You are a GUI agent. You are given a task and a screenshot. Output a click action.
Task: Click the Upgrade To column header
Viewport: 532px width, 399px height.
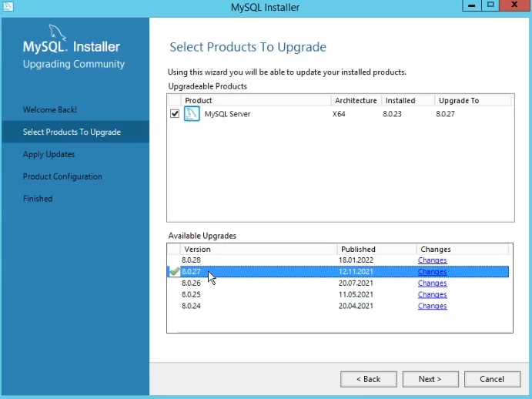(x=473, y=100)
